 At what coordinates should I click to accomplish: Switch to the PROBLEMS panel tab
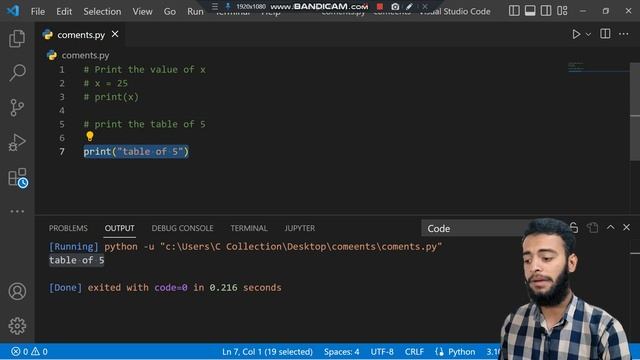coord(68,228)
